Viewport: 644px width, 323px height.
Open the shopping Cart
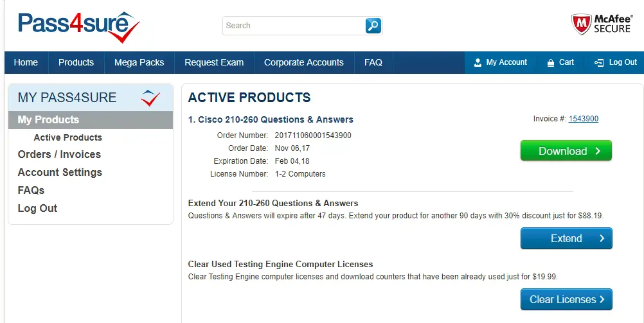pyautogui.click(x=560, y=62)
